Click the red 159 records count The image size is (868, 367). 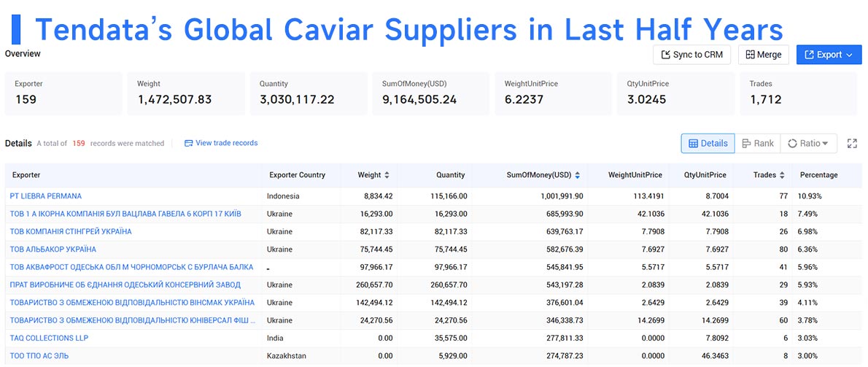pyautogui.click(x=79, y=143)
